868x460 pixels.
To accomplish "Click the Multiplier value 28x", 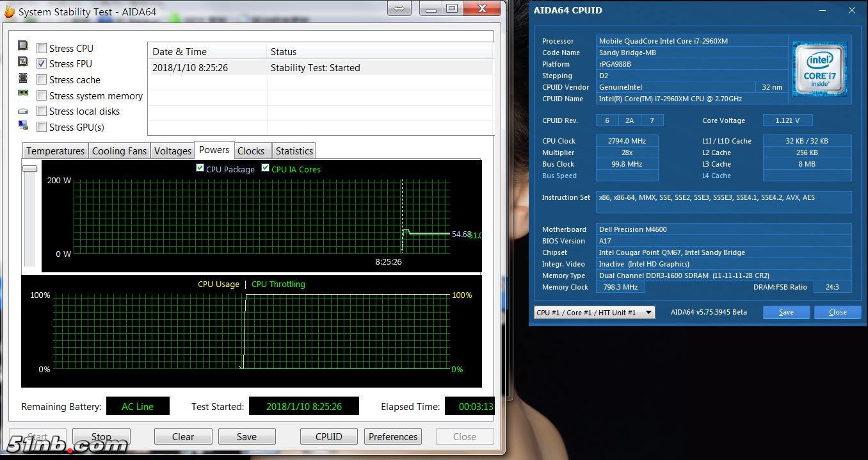I will 627,152.
